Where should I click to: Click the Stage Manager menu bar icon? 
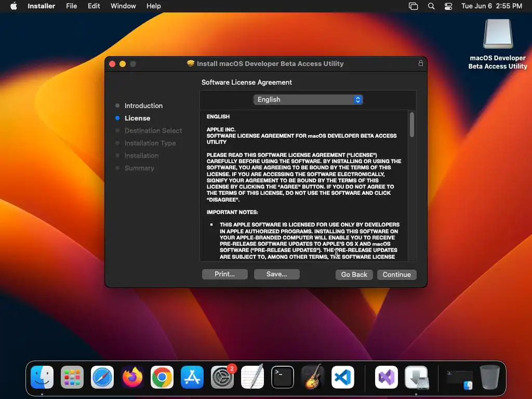tap(413, 6)
